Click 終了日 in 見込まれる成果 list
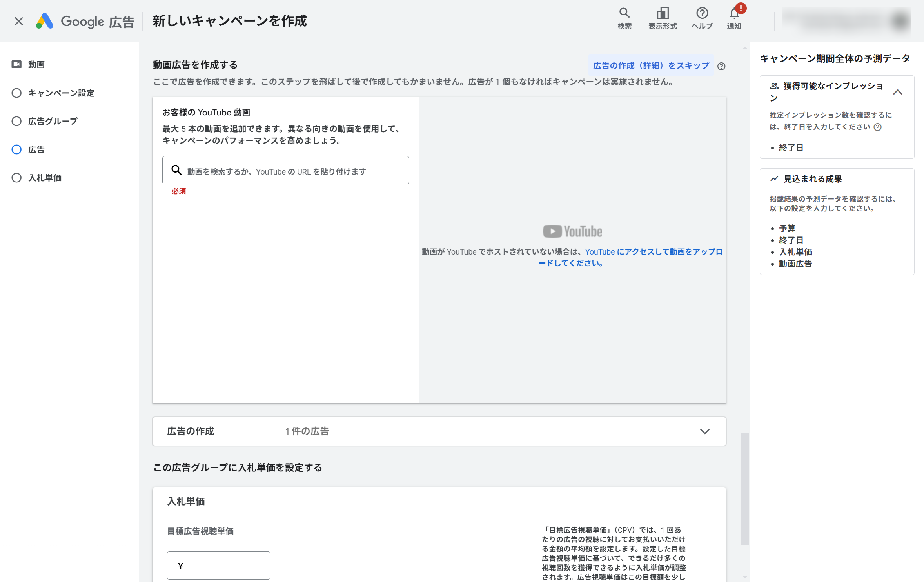924x582 pixels. coord(791,240)
